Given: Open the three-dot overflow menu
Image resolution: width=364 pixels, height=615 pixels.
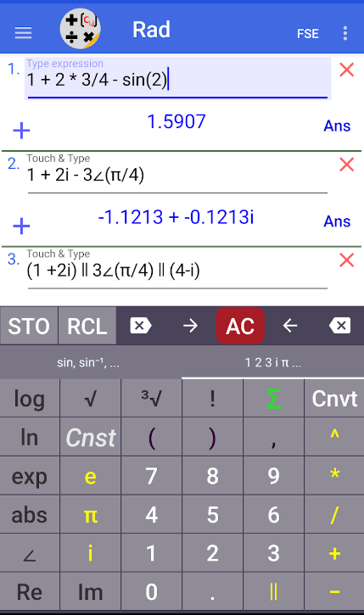Looking at the screenshot, I should click(345, 33).
